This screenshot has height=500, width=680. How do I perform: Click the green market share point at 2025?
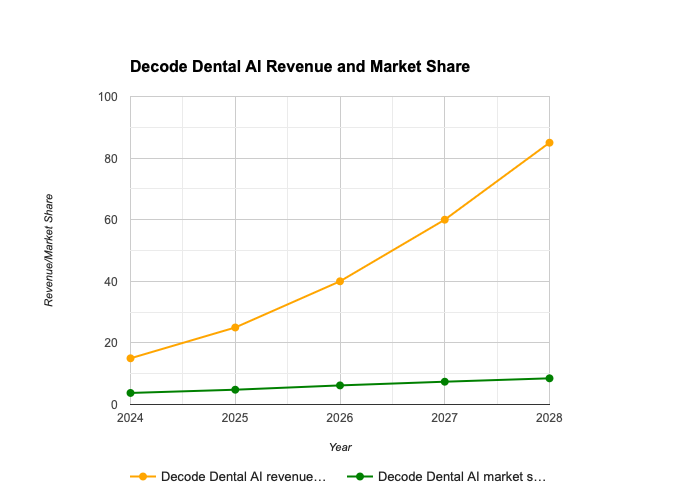[235, 390]
